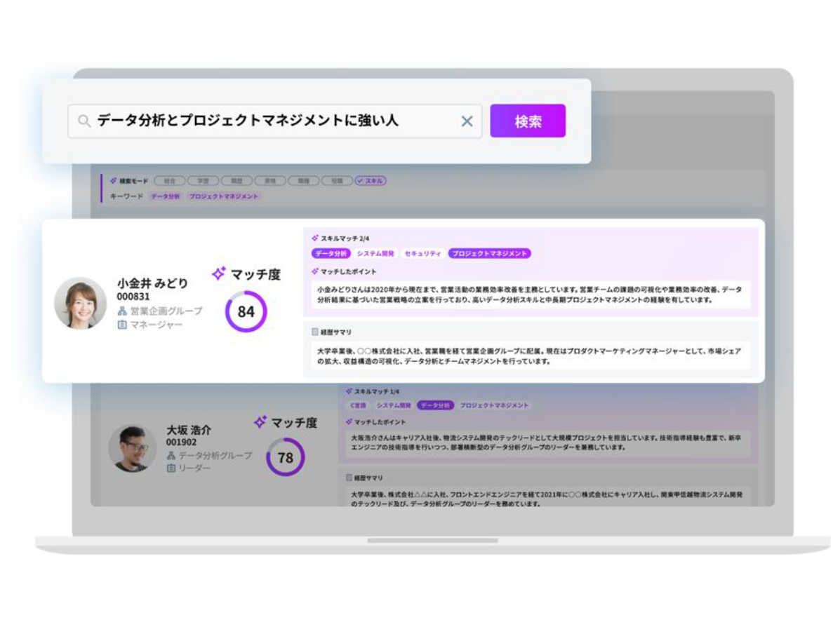Click the sparkle icon beside 小金井's マッチしたポイント
840x629 pixels.
click(x=315, y=271)
